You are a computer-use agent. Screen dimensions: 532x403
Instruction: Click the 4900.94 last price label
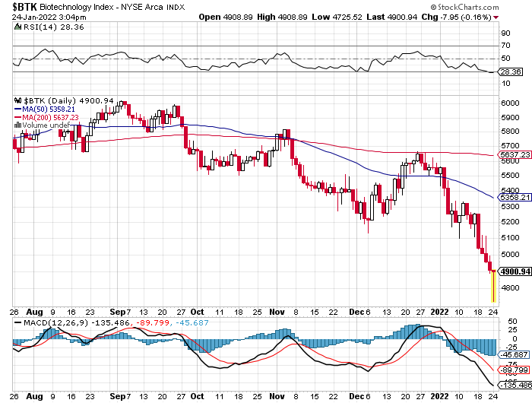(514, 272)
